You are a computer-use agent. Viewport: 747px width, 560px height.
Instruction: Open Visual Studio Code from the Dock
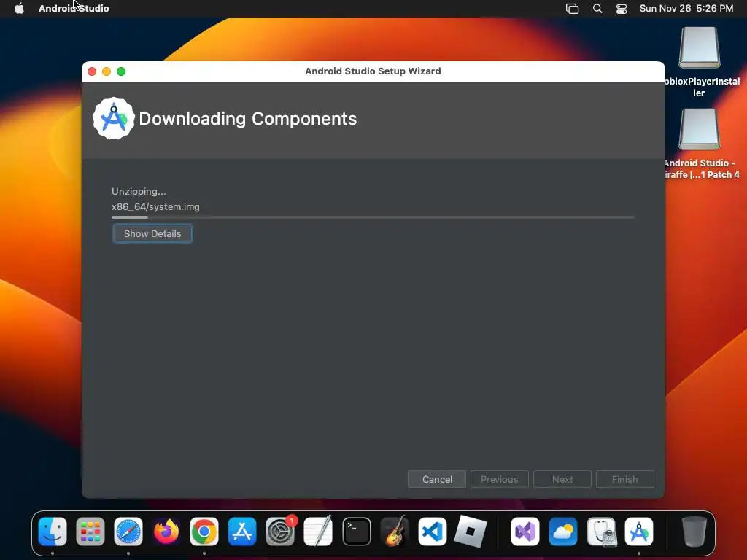(433, 532)
